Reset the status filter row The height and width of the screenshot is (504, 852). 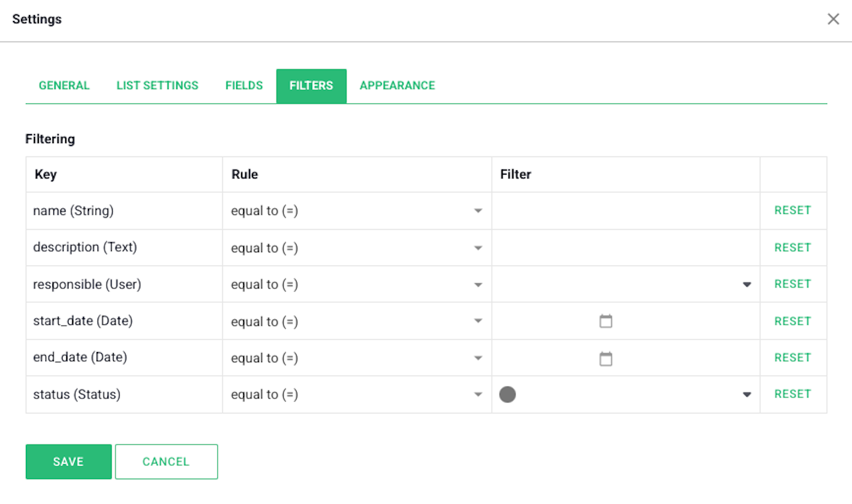[793, 394]
